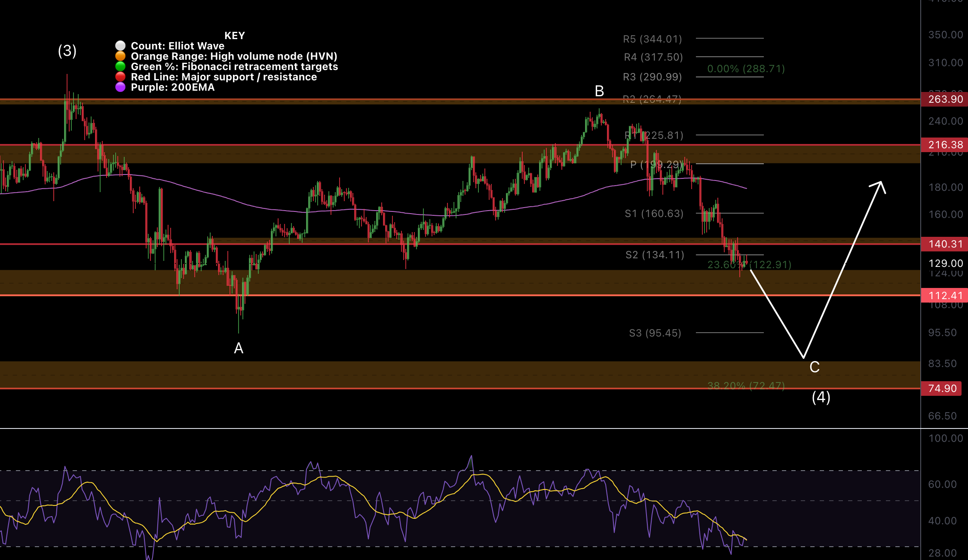Click the green Fibonacci legend dot
Screen dimensions: 968x560
coord(120,67)
